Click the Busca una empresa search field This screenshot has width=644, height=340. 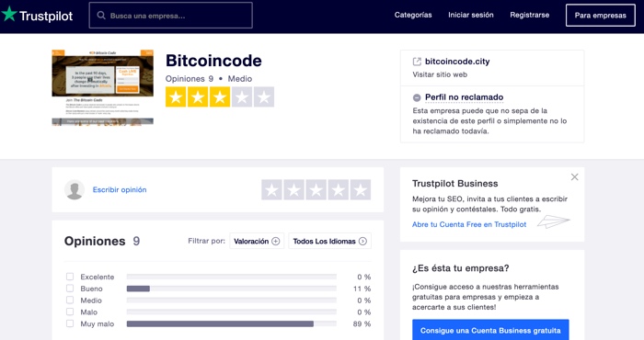point(171,16)
